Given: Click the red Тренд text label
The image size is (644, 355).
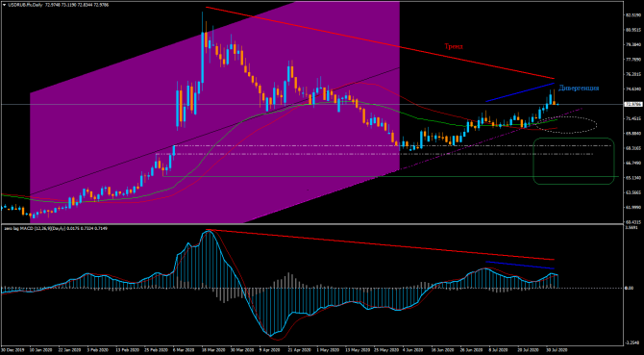Looking at the screenshot, I should point(454,47).
